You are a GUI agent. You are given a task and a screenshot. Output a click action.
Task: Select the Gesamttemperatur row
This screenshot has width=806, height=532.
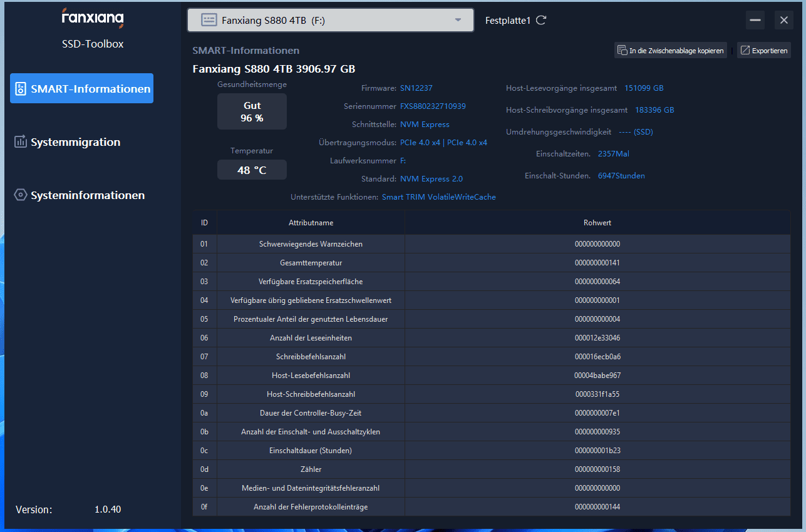pos(492,263)
